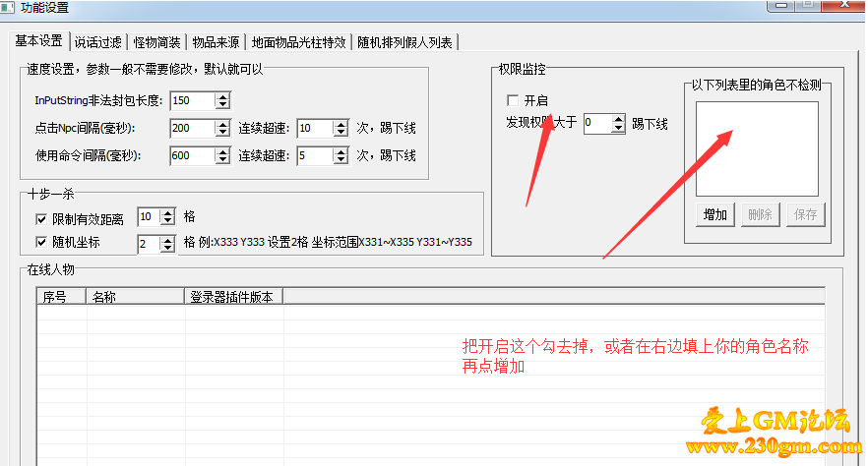Decrease 随机坐标 grid value with down arrow
868x466 pixels.
click(x=167, y=248)
